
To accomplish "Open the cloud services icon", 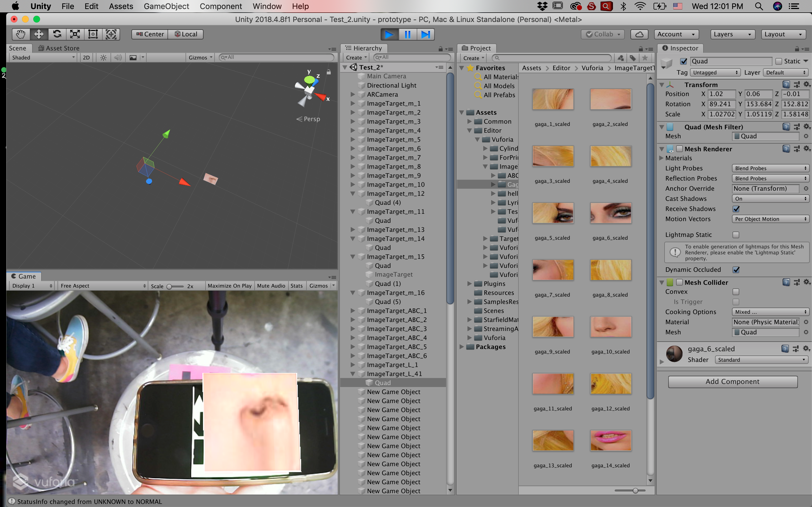I will tap(639, 34).
